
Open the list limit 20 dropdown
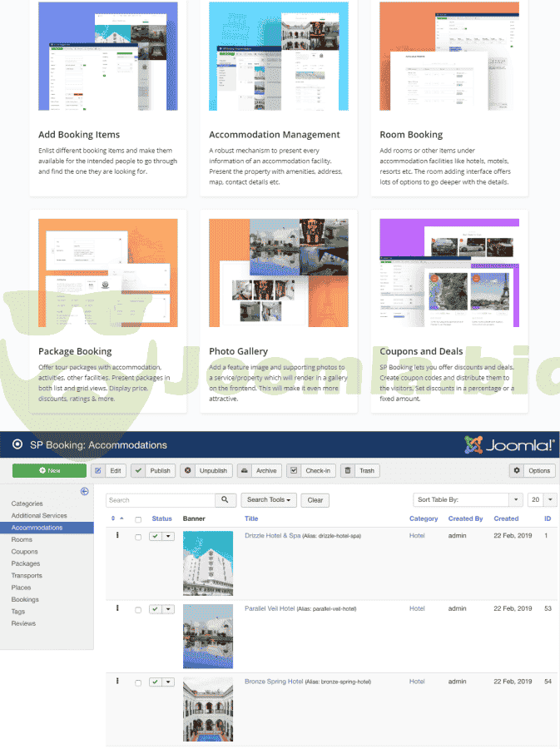(542, 499)
